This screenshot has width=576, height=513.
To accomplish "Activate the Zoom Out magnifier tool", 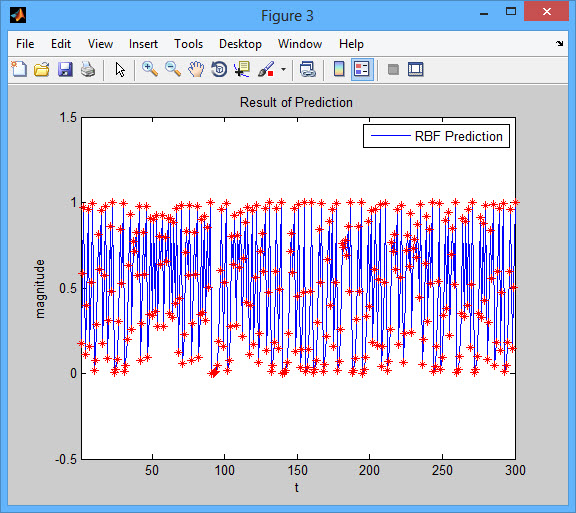I will point(173,69).
